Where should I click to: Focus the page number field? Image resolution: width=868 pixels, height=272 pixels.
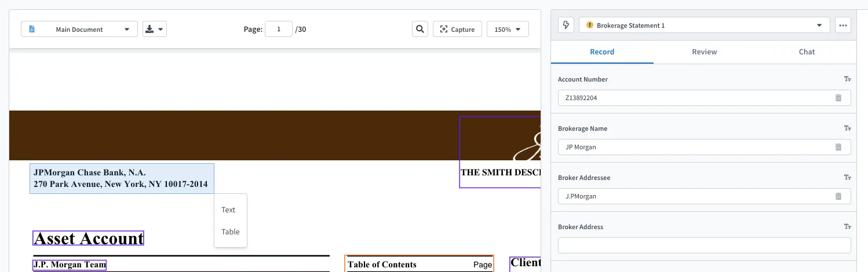[x=279, y=29]
